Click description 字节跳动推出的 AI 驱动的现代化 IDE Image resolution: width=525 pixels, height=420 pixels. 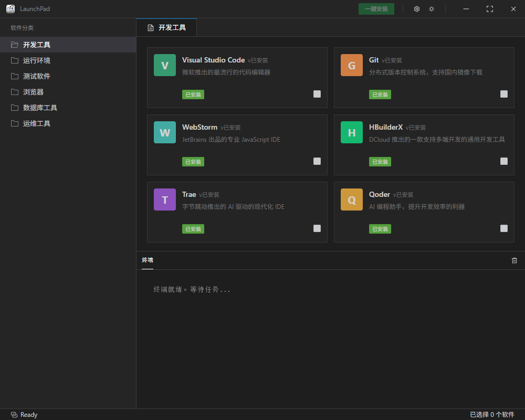(x=233, y=207)
